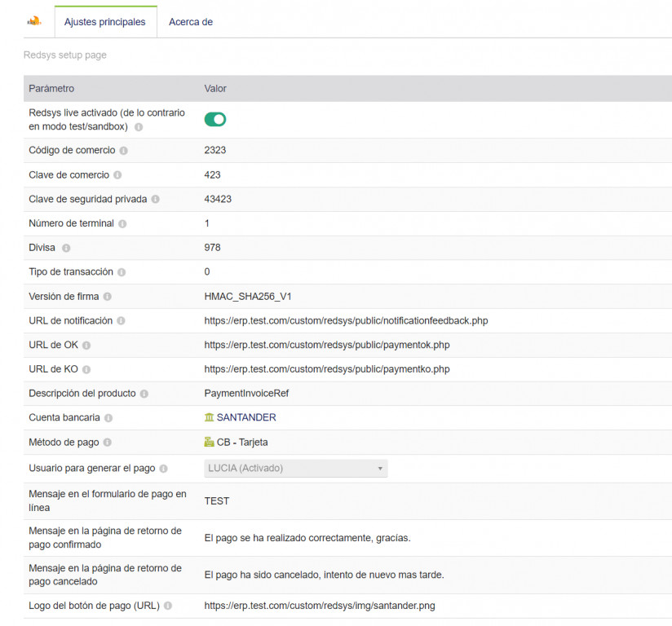Click info icon beside Código de comercio
Image resolution: width=672 pixels, height=626 pixels.
[x=124, y=151]
